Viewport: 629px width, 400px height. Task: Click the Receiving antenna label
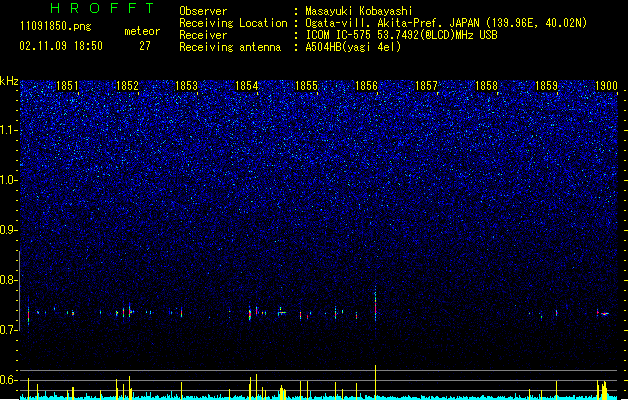(x=230, y=47)
